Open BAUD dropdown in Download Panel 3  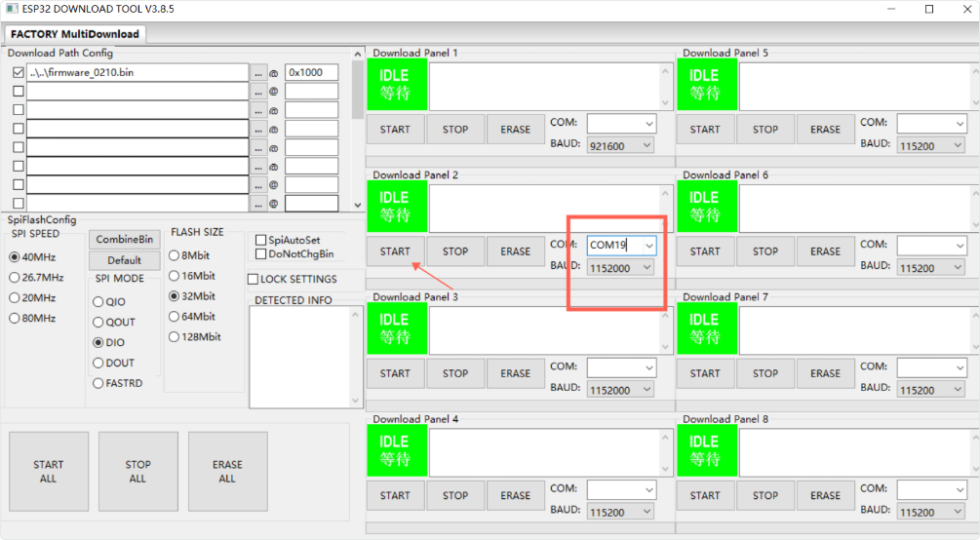(620, 390)
